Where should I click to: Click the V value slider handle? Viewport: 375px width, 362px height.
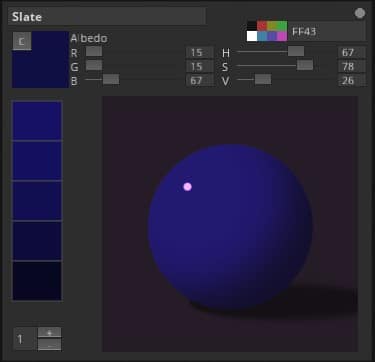[263, 79]
